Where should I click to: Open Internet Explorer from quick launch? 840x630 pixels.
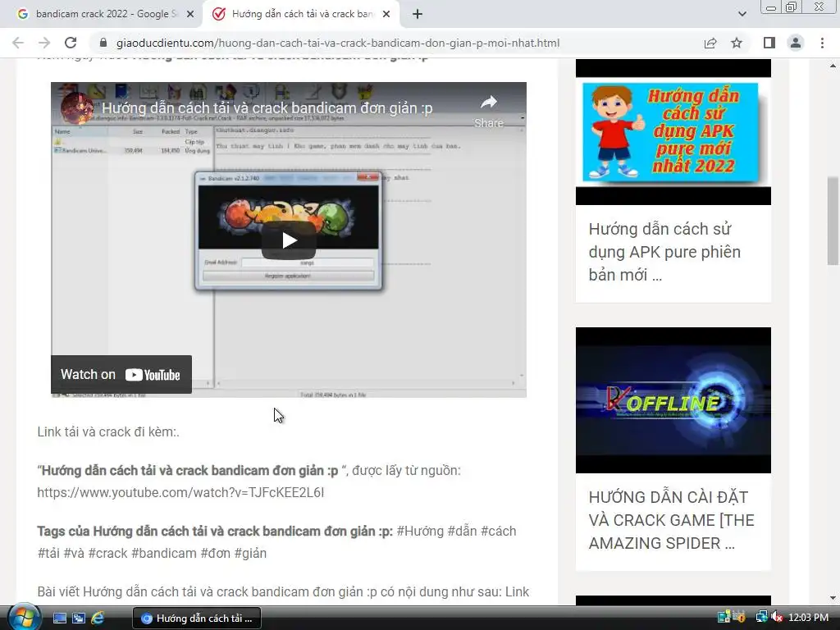tap(98, 619)
